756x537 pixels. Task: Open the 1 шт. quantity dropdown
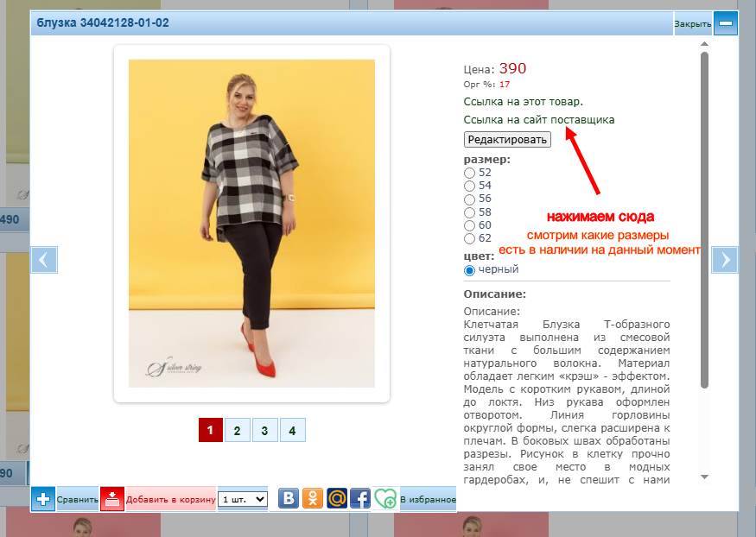(243, 499)
